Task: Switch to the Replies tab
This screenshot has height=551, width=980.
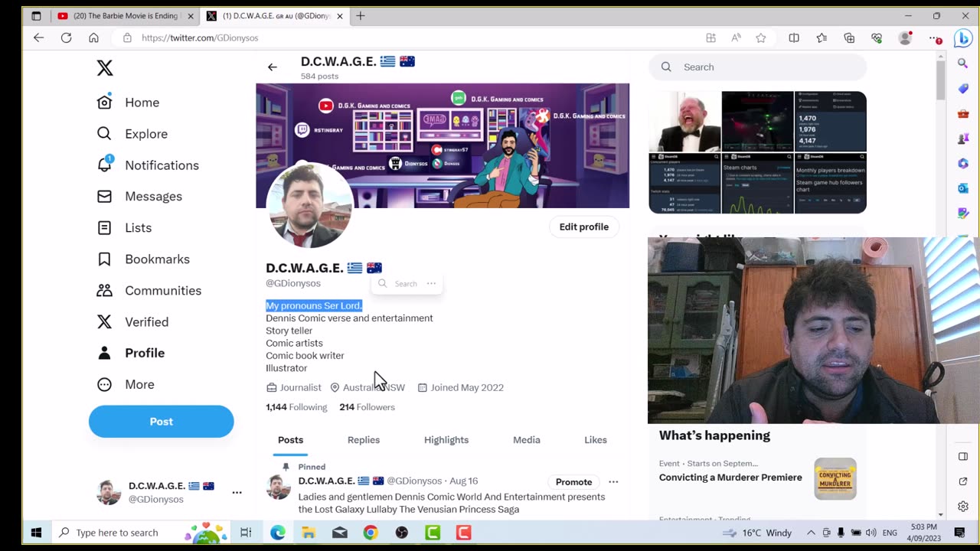Action: tap(364, 440)
